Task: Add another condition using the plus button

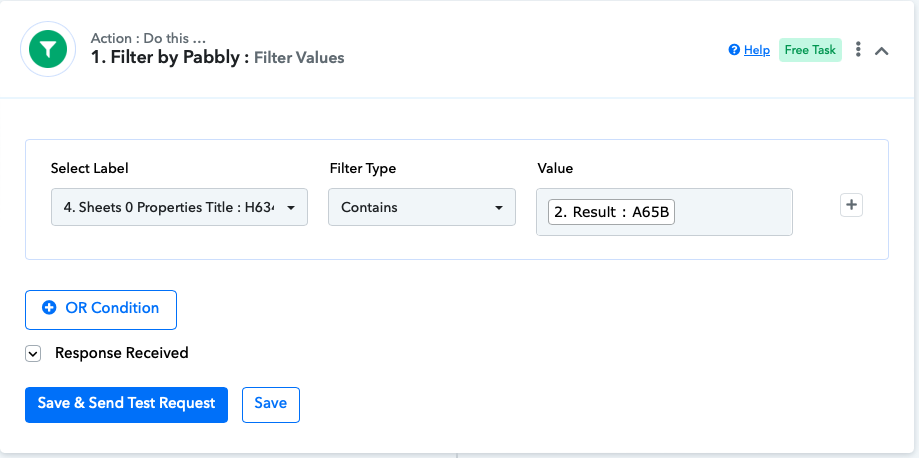Action: pos(851,205)
